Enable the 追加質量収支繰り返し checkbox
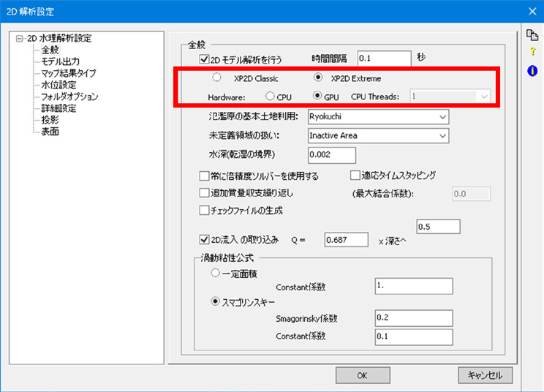This screenshot has width=544, height=392. coord(204,192)
